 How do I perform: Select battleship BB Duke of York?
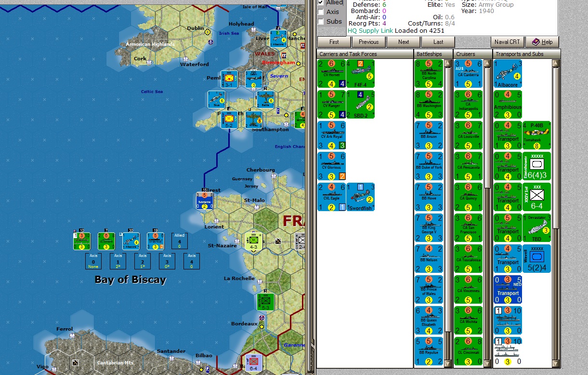(429, 166)
